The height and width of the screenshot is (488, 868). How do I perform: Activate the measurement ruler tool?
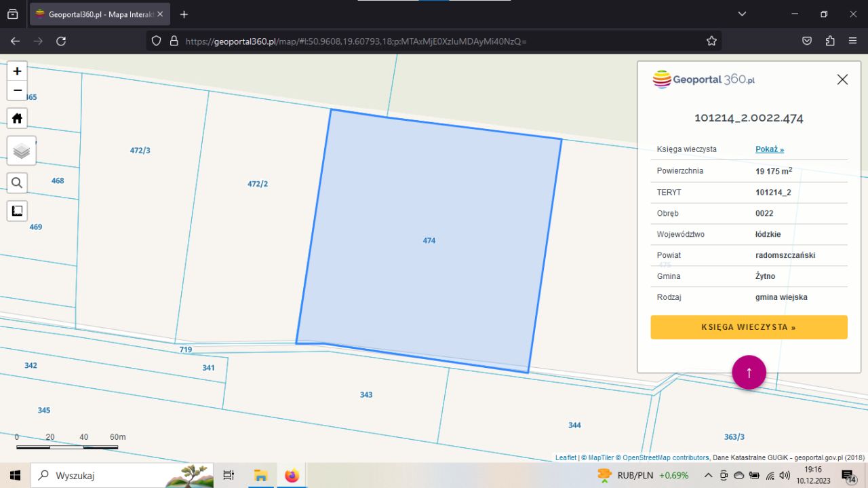[x=17, y=211]
